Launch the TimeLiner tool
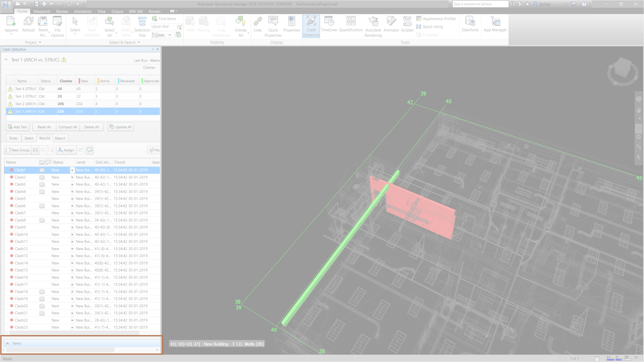 329,26
